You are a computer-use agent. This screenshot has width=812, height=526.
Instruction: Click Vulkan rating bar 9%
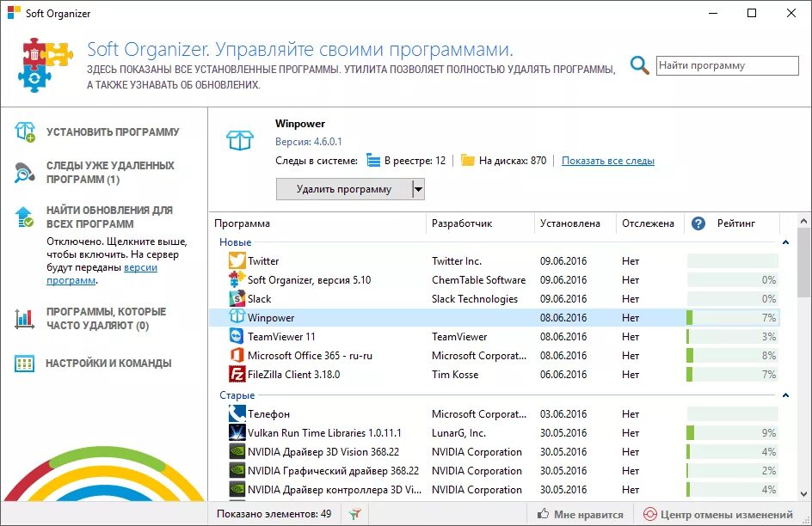coord(732,433)
